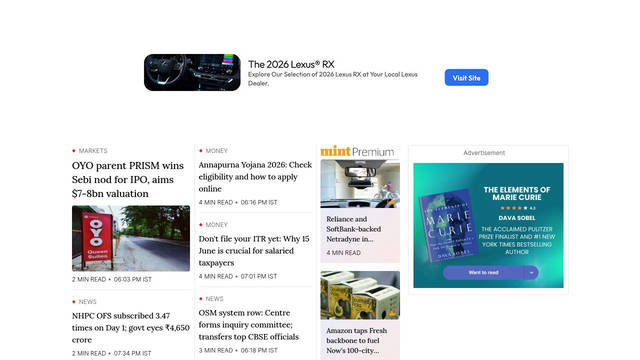This screenshot has width=640, height=360.
Task: Expand the dropdown arrow beside 'Want to read'
Action: [531, 272]
